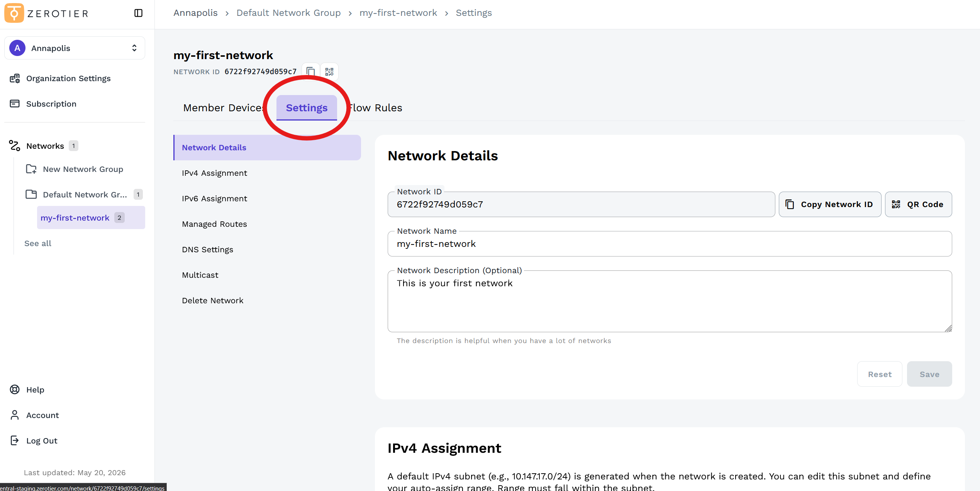Click the Default Network Group count badge
This screenshot has width=980, height=491.
138,195
